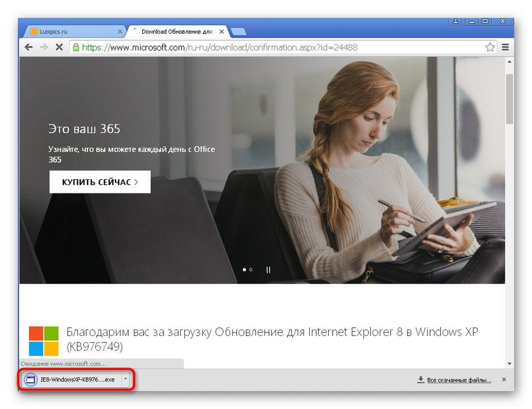The width and height of the screenshot is (532, 409).
Task: Click the download arrow icon near all files link
Action: coord(421,379)
